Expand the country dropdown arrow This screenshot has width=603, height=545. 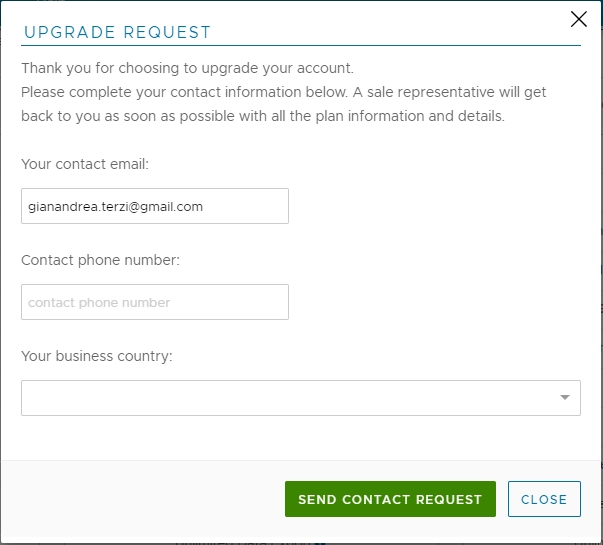pyautogui.click(x=566, y=398)
